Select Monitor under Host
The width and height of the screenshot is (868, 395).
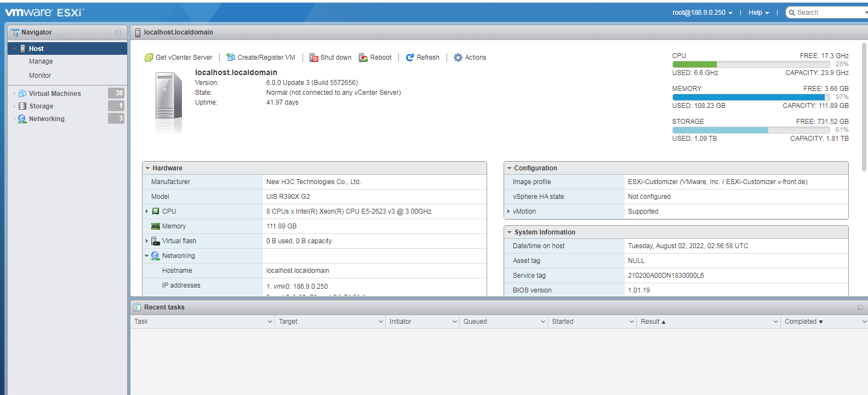(x=40, y=76)
